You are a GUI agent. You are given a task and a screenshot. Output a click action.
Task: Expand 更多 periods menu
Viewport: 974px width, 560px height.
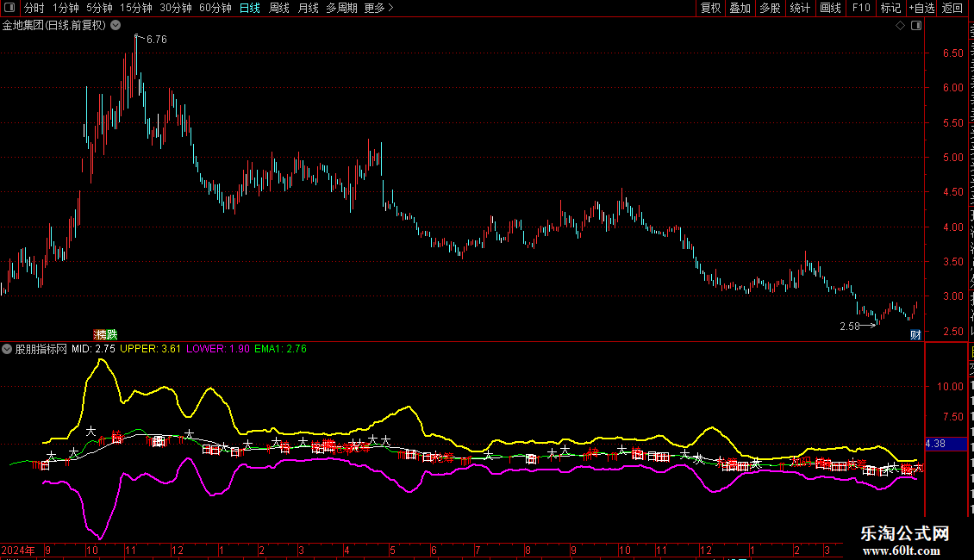pyautogui.click(x=379, y=8)
